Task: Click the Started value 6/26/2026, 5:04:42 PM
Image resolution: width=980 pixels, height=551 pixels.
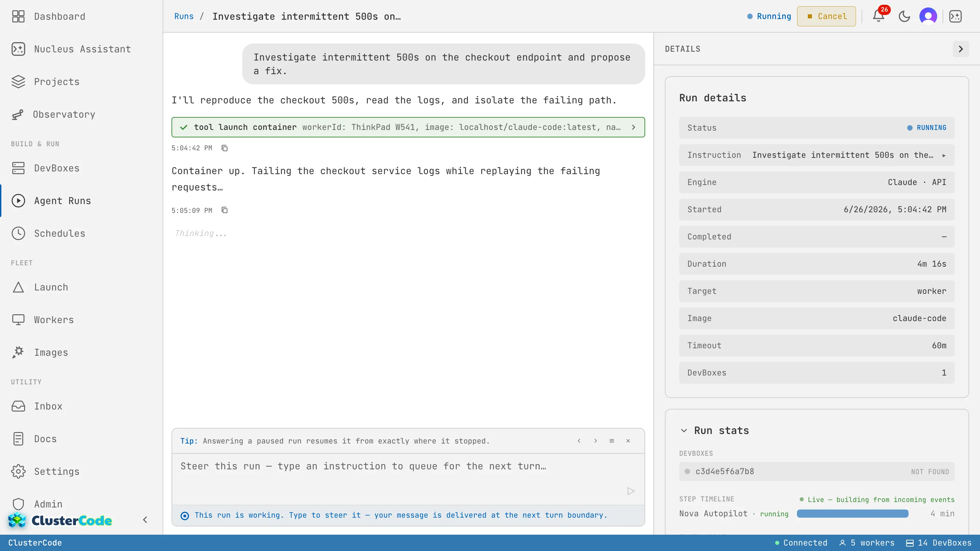Action: [895, 210]
